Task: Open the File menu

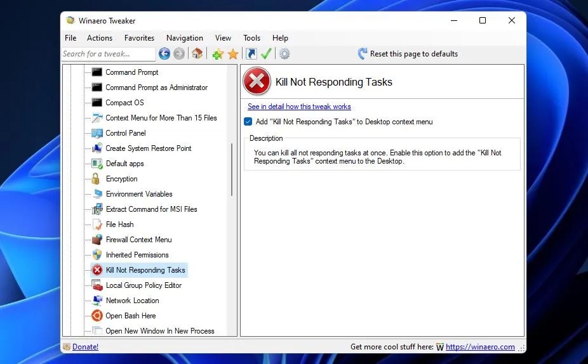Action: [x=70, y=38]
